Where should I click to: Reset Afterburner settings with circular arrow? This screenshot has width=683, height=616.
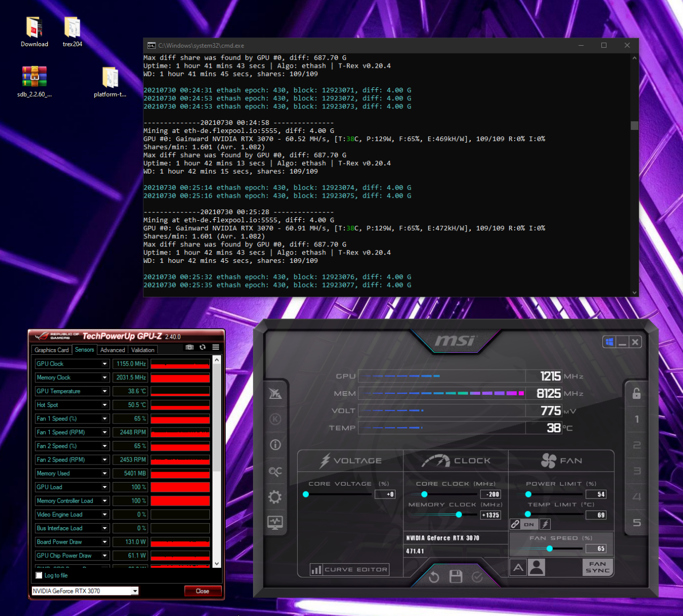point(434,577)
